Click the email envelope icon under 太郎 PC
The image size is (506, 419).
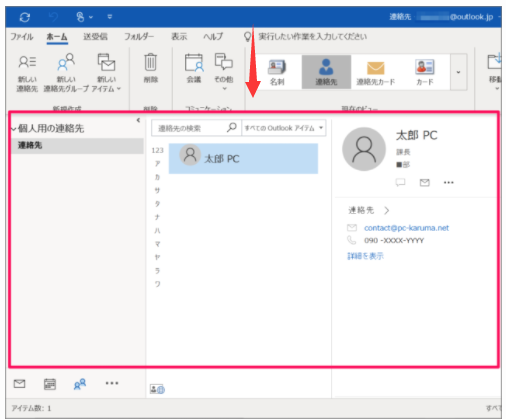tap(424, 182)
